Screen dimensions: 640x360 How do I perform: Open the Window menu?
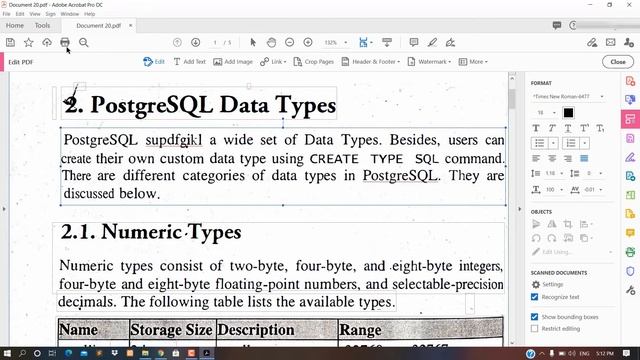(70, 14)
